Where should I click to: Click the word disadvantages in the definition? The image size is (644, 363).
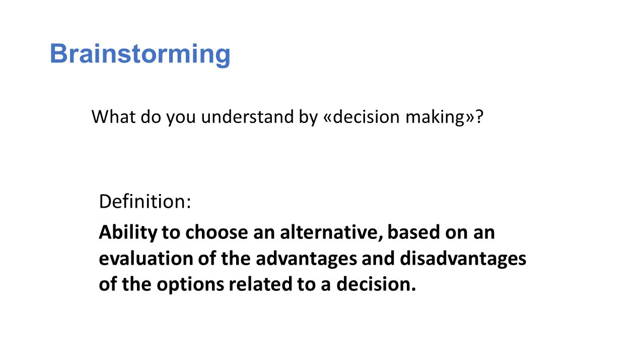463,259
